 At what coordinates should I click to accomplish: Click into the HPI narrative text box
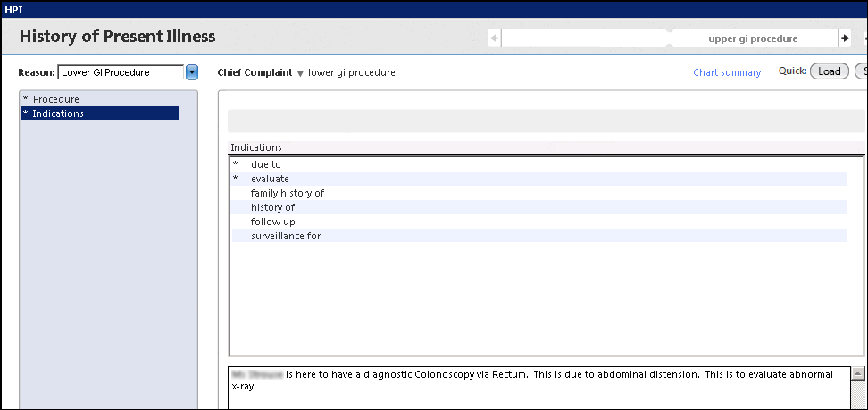pyautogui.click(x=538, y=388)
